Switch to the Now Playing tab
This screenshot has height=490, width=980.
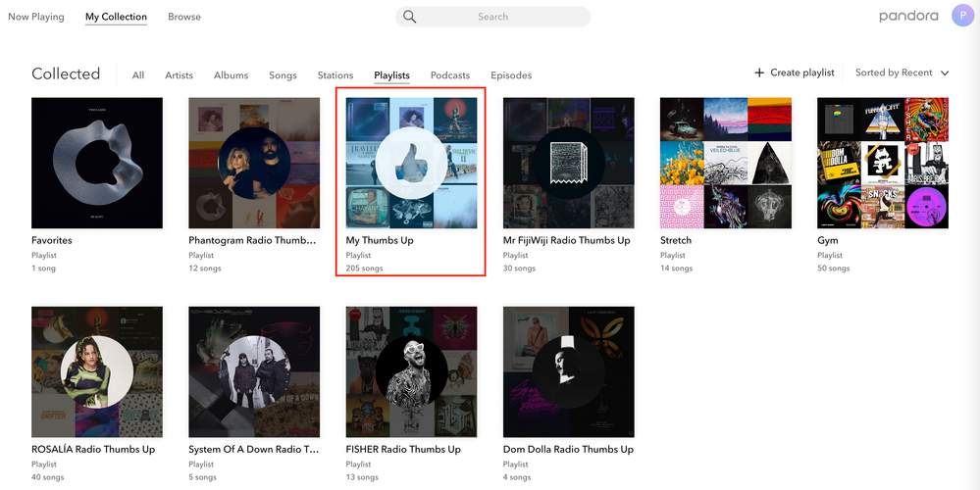click(36, 17)
